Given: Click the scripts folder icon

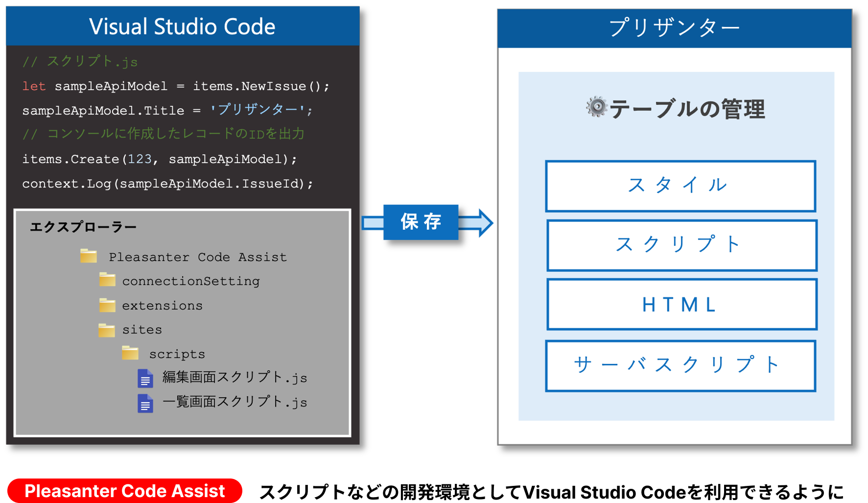Looking at the screenshot, I should [x=130, y=353].
